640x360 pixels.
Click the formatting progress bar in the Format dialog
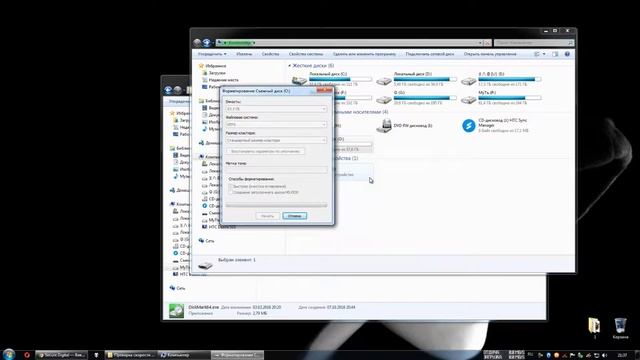(x=276, y=205)
